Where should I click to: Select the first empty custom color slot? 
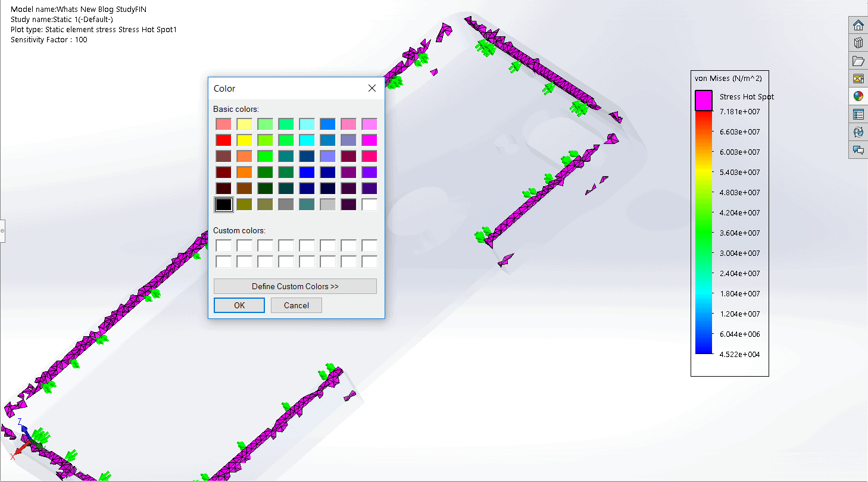223,245
